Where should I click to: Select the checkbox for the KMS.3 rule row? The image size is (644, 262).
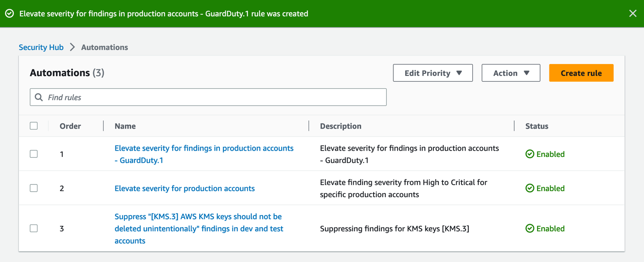pos(34,228)
